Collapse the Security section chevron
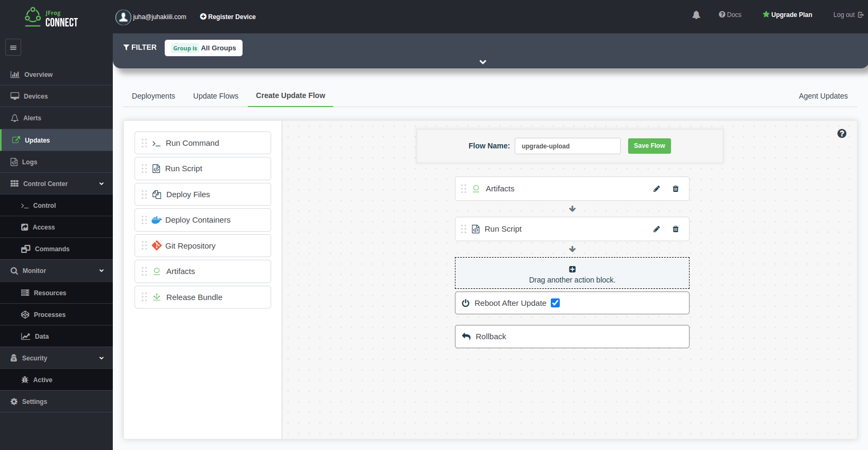Viewport: 868px width, 450px height. (x=101, y=358)
